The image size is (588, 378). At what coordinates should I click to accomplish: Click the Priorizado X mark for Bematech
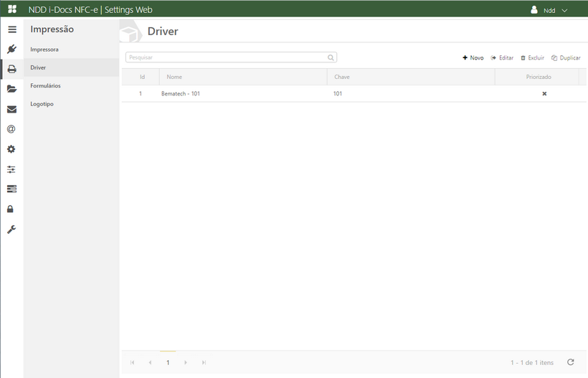pos(544,94)
